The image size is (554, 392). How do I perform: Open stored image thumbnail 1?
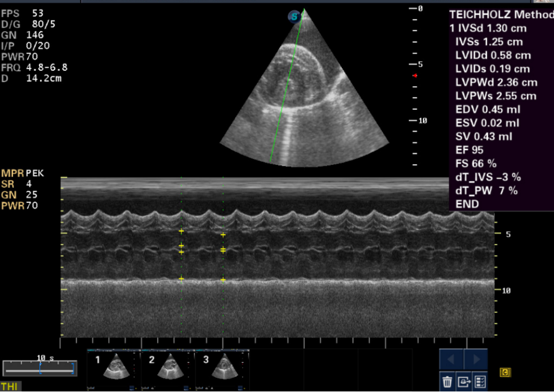tap(114, 370)
